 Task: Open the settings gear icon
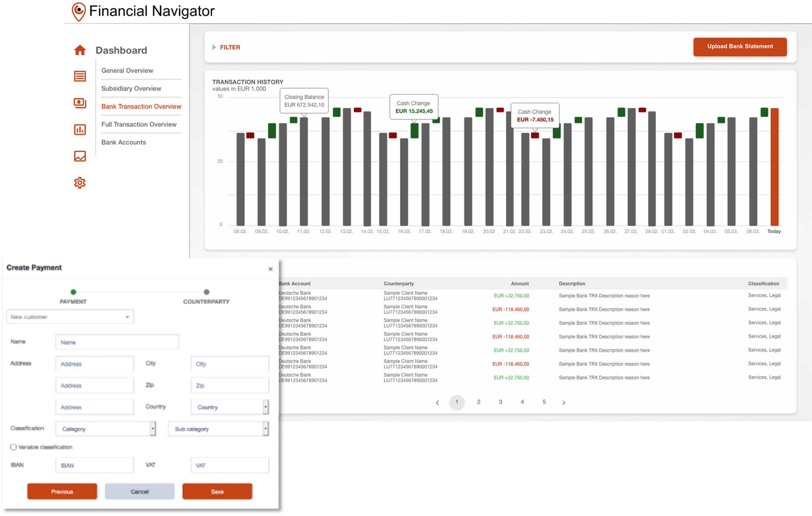coord(80,183)
